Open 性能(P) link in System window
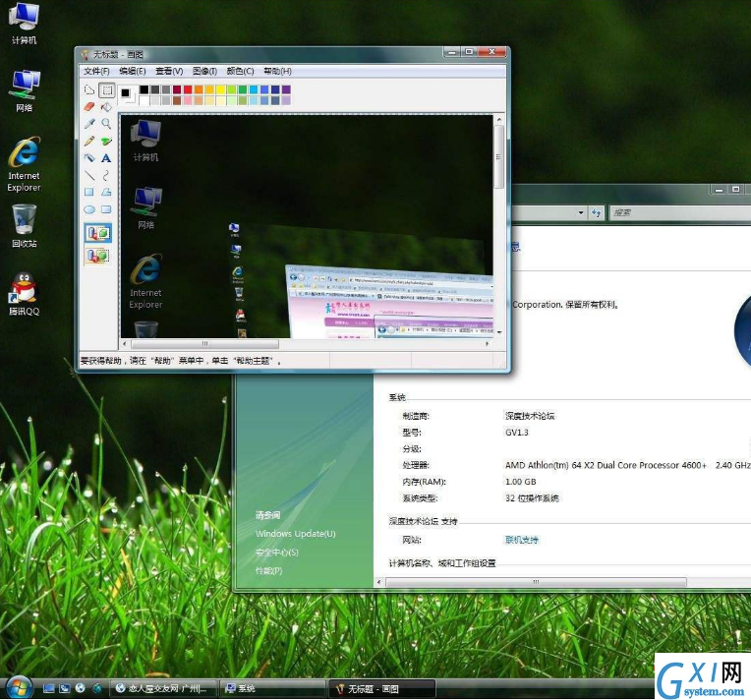 [x=268, y=570]
